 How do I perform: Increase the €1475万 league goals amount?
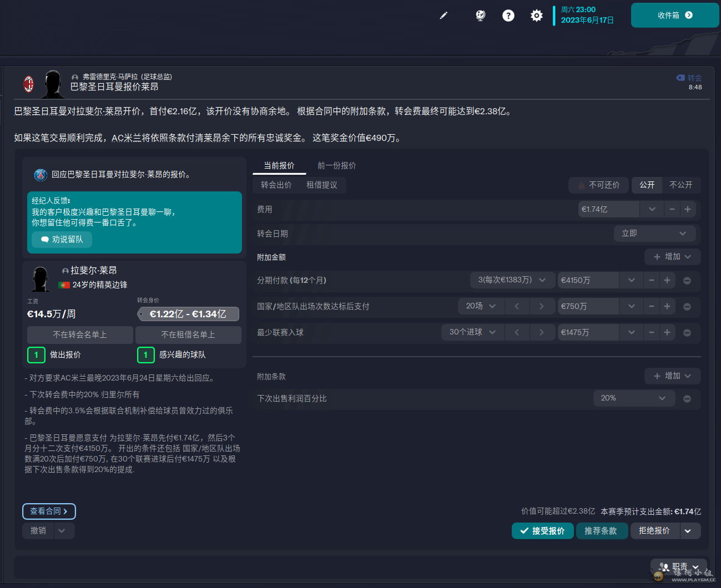[x=667, y=332]
